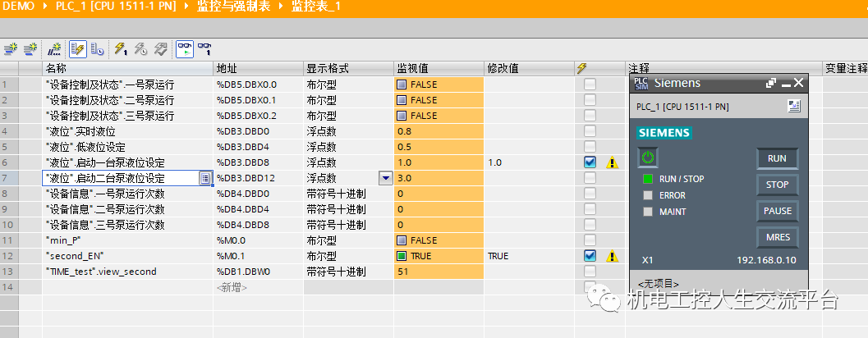Toggle show all modify columns icon

[78, 49]
